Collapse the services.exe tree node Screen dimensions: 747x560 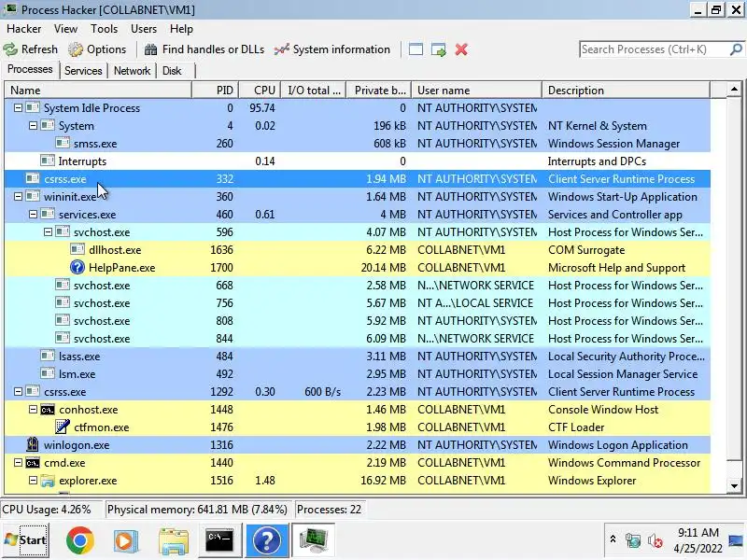(33, 215)
